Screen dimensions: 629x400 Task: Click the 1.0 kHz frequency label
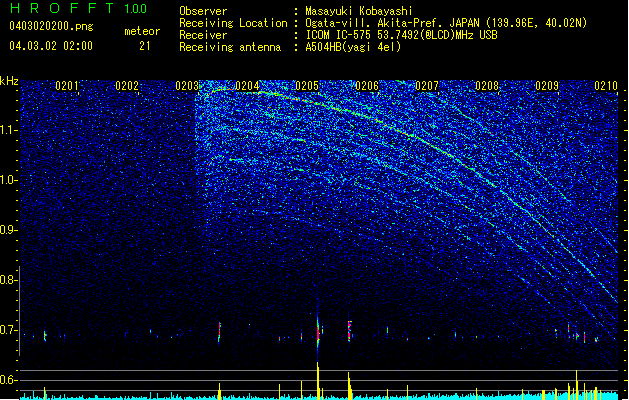[9, 180]
